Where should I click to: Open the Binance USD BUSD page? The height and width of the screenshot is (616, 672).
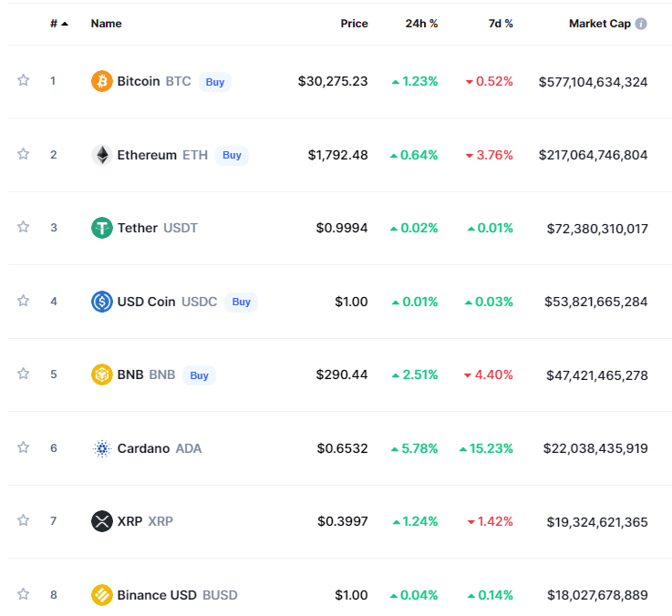[178, 595]
